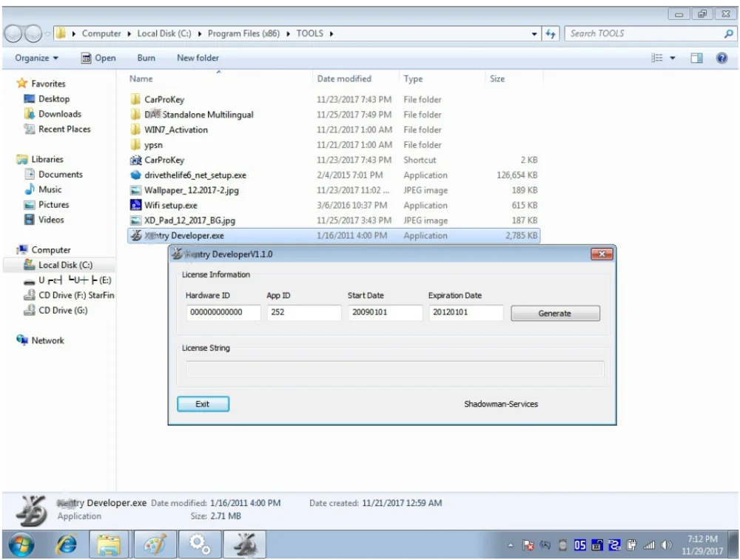Select the CarProKey shortcut icon
The height and width of the screenshot is (560, 740).
(x=135, y=160)
